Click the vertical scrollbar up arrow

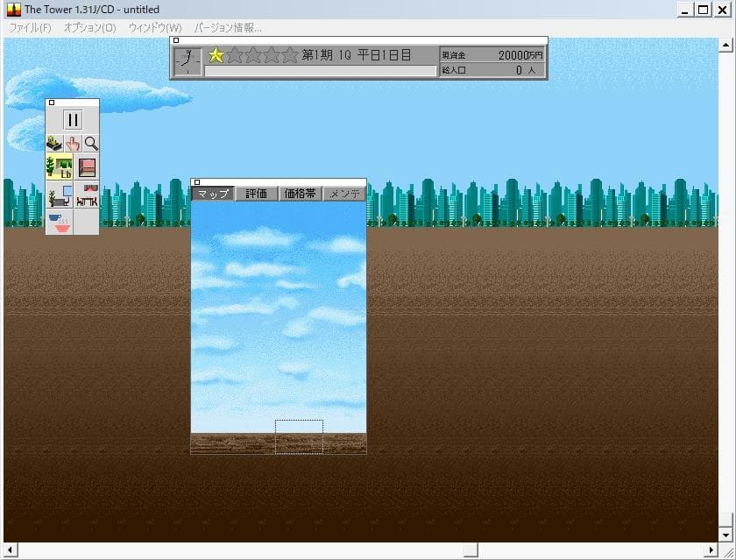[725, 45]
